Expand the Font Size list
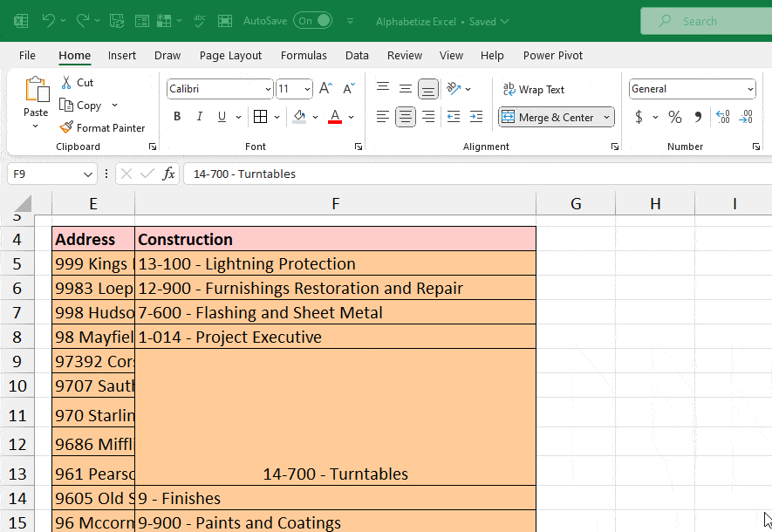 (x=304, y=88)
